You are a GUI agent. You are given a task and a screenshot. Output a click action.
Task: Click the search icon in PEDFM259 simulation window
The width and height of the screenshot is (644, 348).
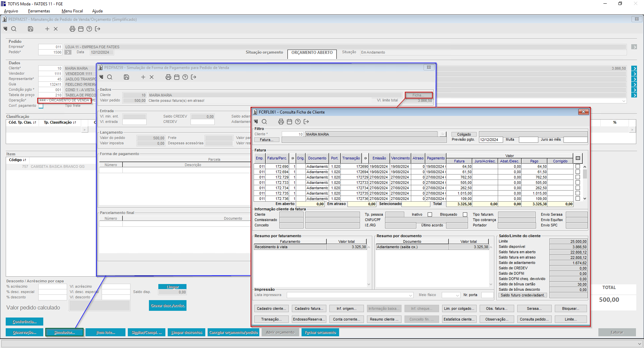(x=110, y=77)
